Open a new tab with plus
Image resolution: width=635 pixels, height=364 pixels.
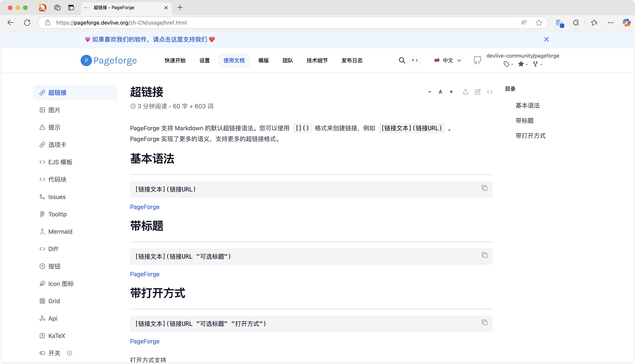click(180, 8)
